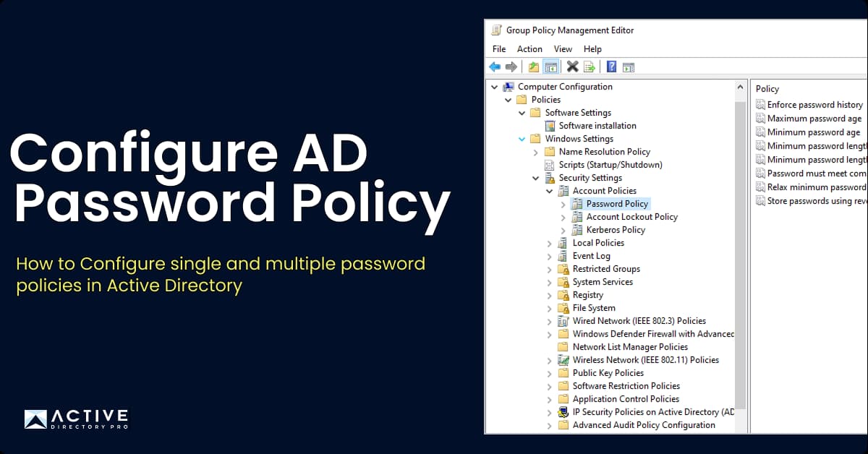Image resolution: width=868 pixels, height=454 pixels.
Task: Collapse the Security Settings node
Action: coord(536,178)
